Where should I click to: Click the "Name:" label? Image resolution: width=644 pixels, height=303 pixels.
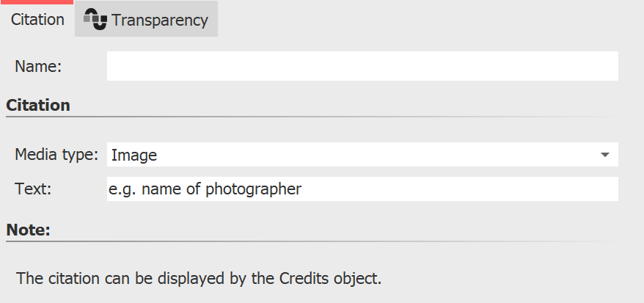point(38,66)
